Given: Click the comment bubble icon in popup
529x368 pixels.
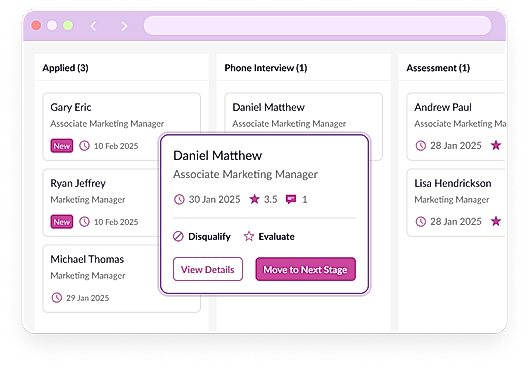Looking at the screenshot, I should pyautogui.click(x=291, y=199).
